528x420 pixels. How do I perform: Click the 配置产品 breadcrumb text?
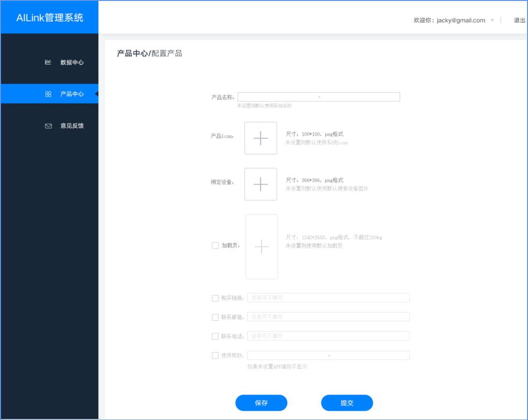pos(166,54)
